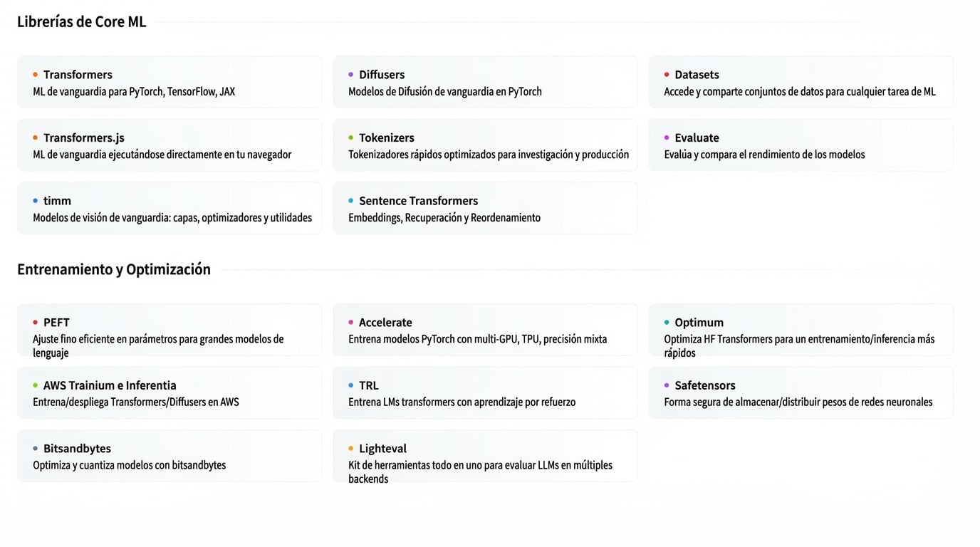Click the orange dot beside Transformers
The height and width of the screenshot is (547, 980).
coord(35,75)
